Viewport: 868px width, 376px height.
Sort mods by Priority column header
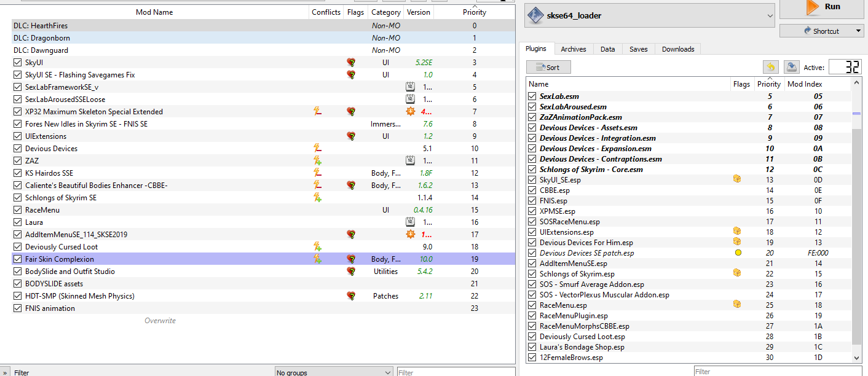pos(474,12)
